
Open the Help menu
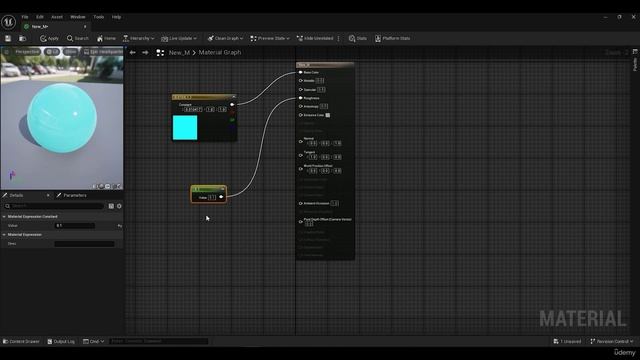point(116,17)
